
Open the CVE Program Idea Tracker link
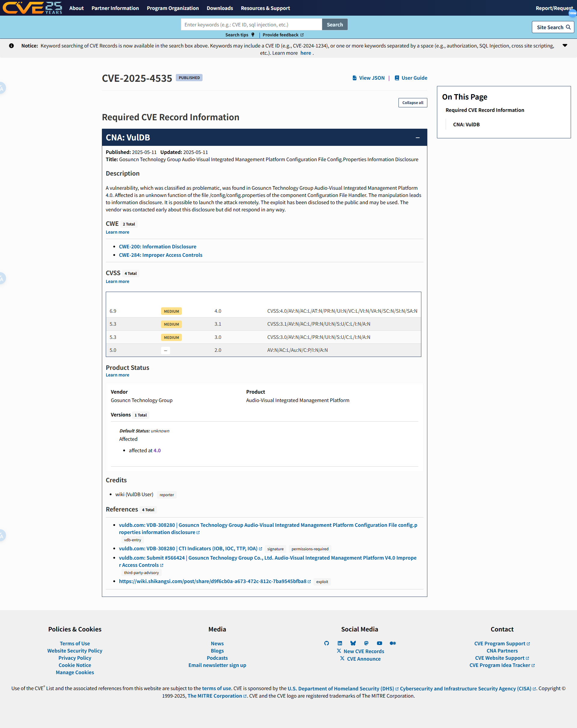(x=502, y=665)
